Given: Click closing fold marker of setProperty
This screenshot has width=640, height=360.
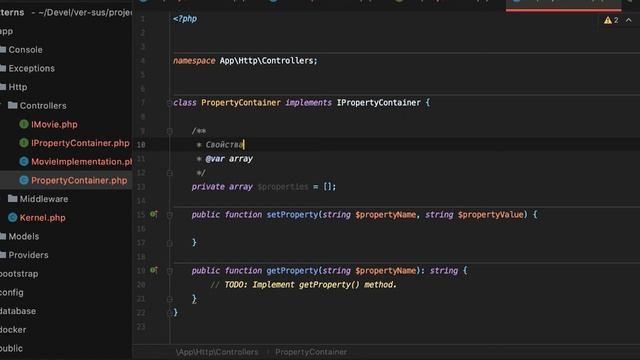Looking at the screenshot, I should 169,243.
